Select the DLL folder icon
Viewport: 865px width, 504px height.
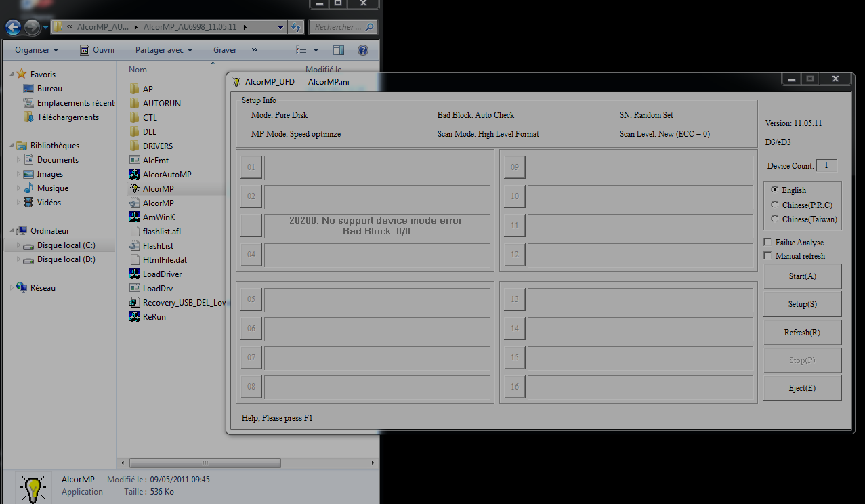point(134,131)
